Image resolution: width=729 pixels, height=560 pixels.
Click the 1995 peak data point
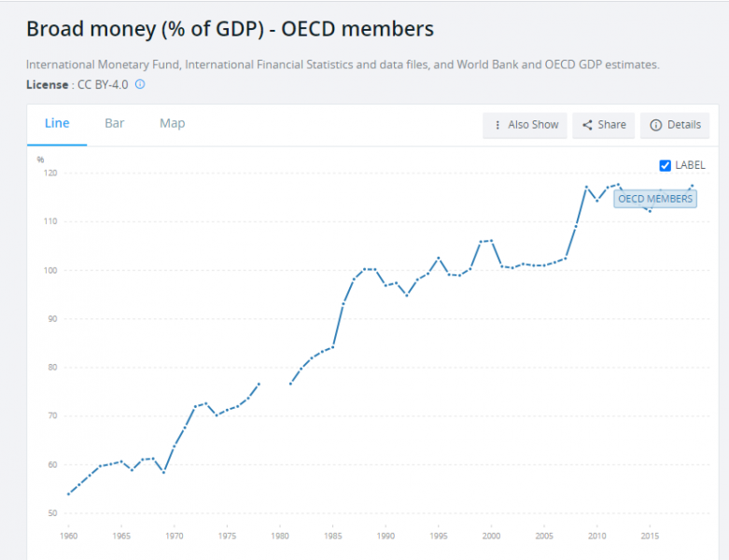438,258
